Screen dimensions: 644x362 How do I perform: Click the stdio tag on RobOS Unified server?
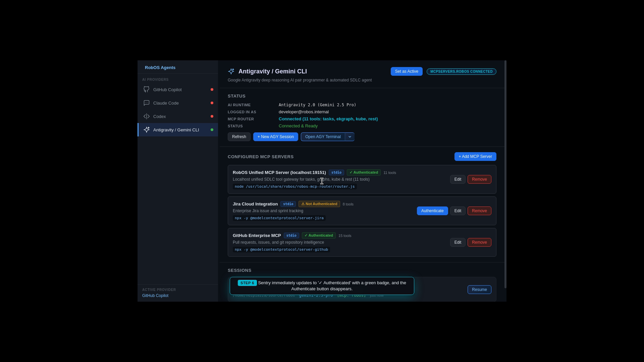coord(336,173)
